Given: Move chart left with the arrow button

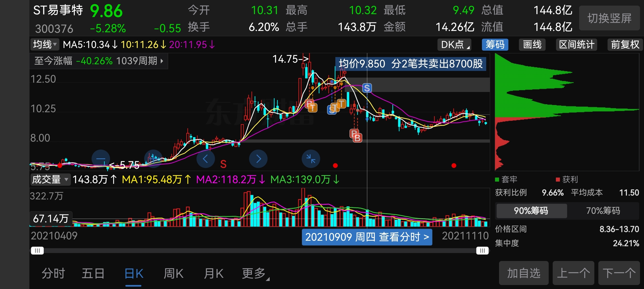Looking at the screenshot, I should tap(206, 159).
